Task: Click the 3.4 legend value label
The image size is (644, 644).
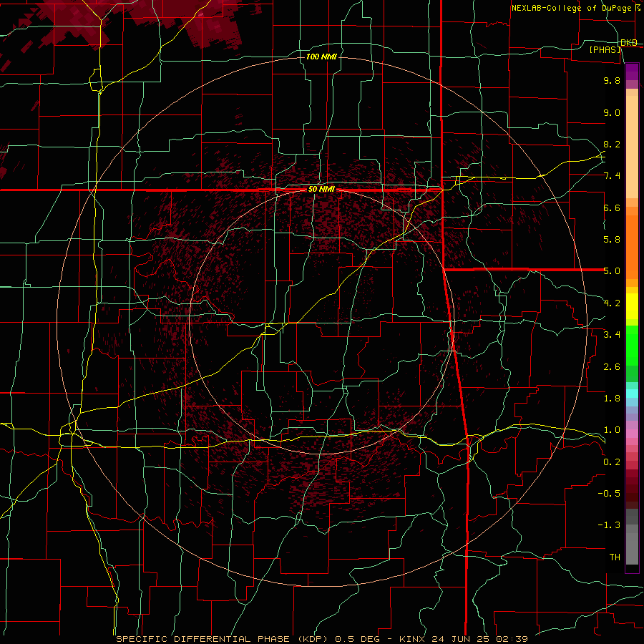Action: (x=612, y=335)
